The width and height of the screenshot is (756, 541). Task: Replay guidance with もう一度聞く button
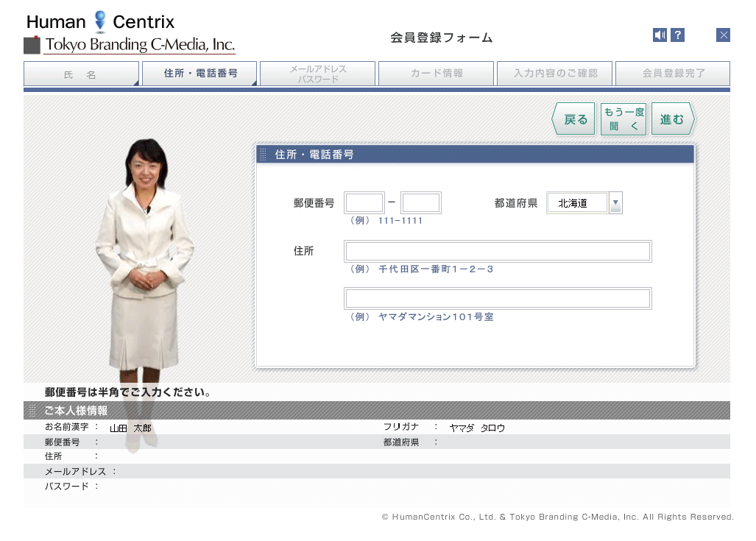point(623,119)
